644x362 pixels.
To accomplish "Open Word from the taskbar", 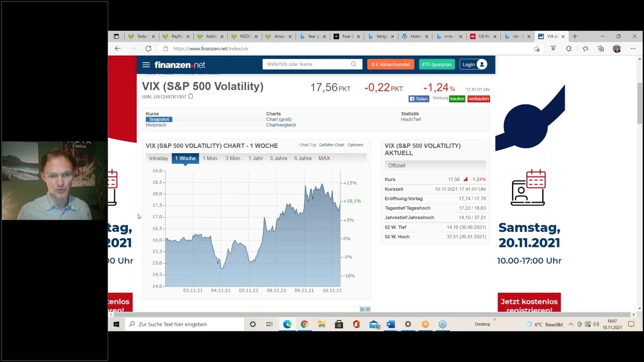I will tap(391, 324).
